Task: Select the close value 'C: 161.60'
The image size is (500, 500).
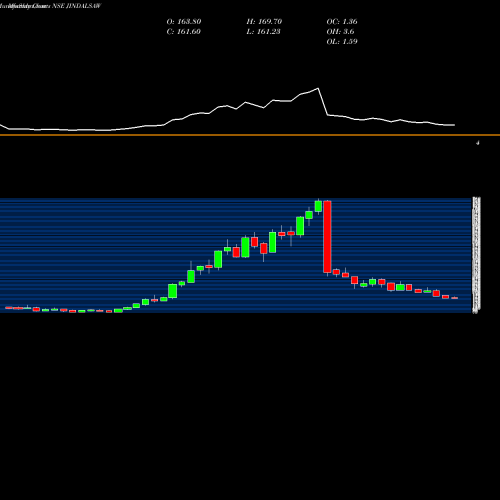Action: point(183,31)
